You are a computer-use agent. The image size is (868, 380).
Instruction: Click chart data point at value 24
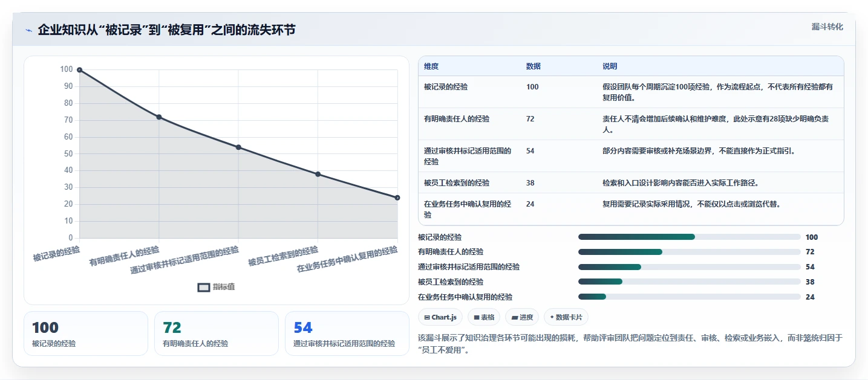pyautogui.click(x=397, y=198)
